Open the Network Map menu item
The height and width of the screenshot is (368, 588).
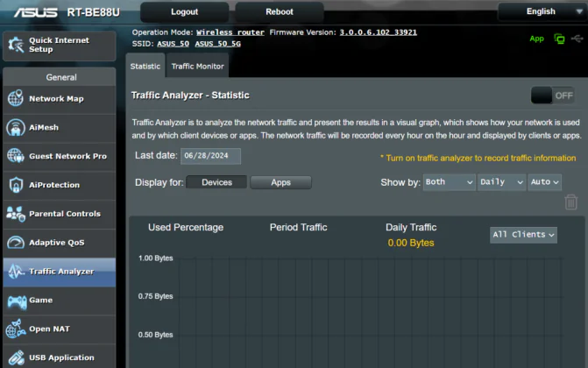coord(60,99)
